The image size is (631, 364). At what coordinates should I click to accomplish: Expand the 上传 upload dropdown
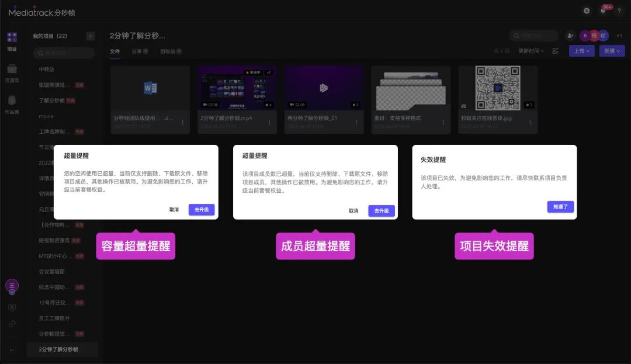[x=582, y=51]
